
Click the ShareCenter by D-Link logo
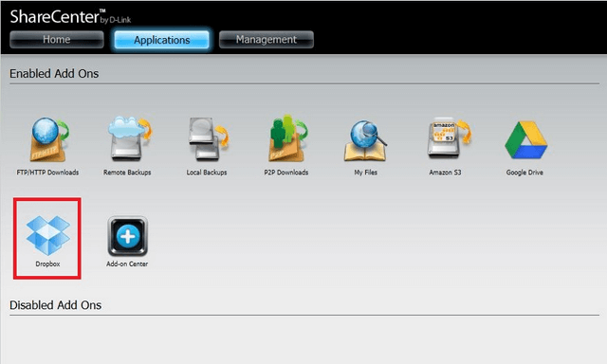(70, 17)
